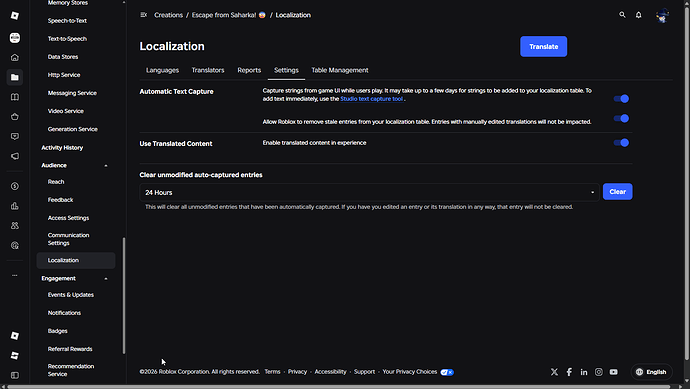
Task: Toggle the remove stale entries switch
Action: click(621, 118)
